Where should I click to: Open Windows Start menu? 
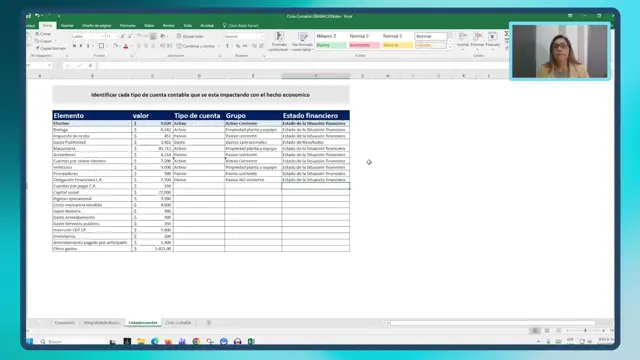tap(29, 341)
